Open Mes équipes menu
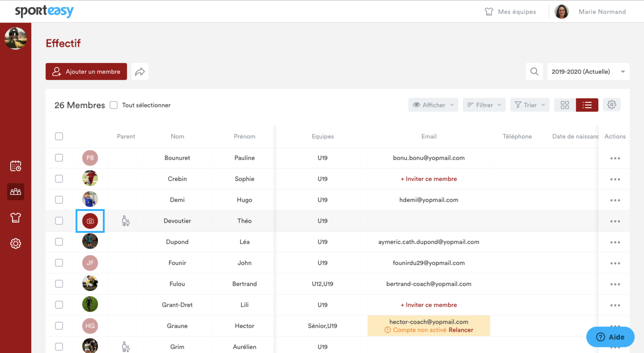 click(510, 12)
